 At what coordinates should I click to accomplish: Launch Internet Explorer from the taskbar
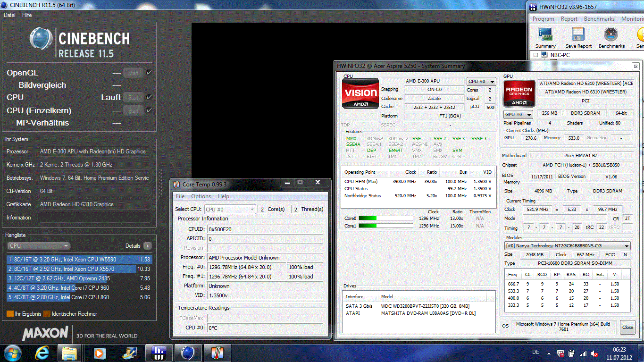tap(42, 352)
